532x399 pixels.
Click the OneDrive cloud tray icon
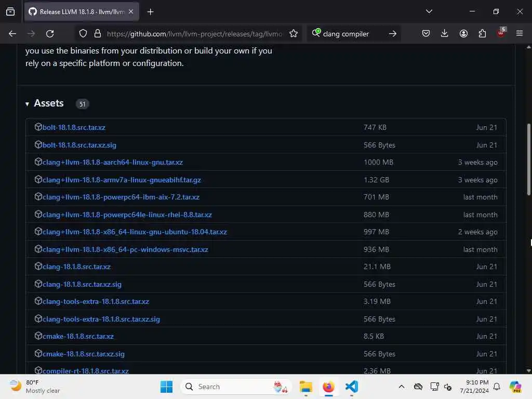pos(418,387)
